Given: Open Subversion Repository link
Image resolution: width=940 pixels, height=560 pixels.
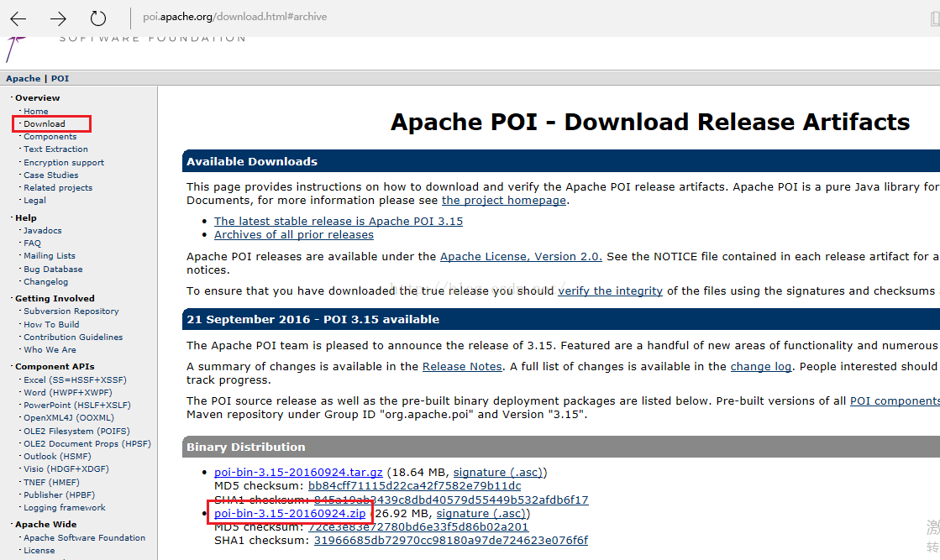Looking at the screenshot, I should 71,311.
